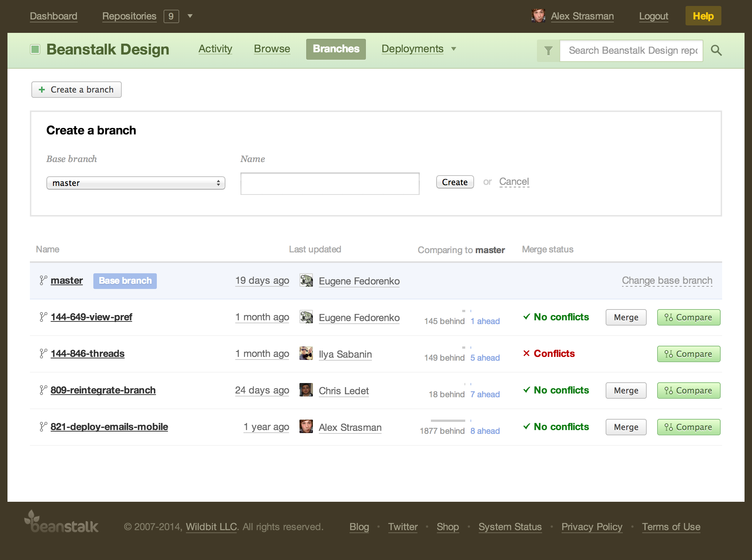Merge the 821-deploy-emails-mobile branch
Viewport: 752px width, 560px height.
point(626,427)
